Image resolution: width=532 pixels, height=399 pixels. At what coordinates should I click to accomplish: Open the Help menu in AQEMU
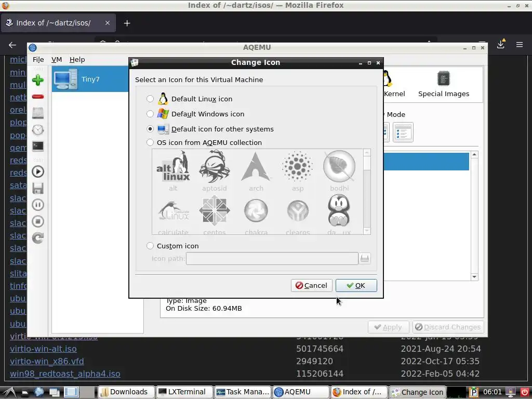tap(77, 59)
